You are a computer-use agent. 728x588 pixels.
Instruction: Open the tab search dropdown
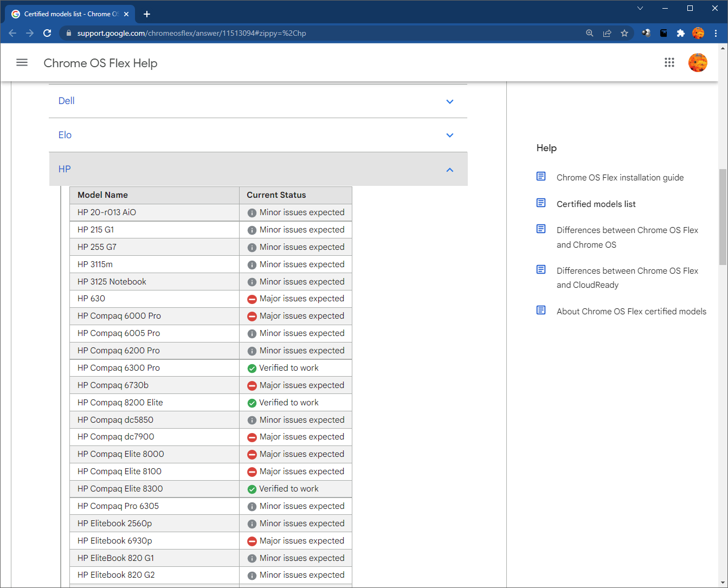click(640, 8)
